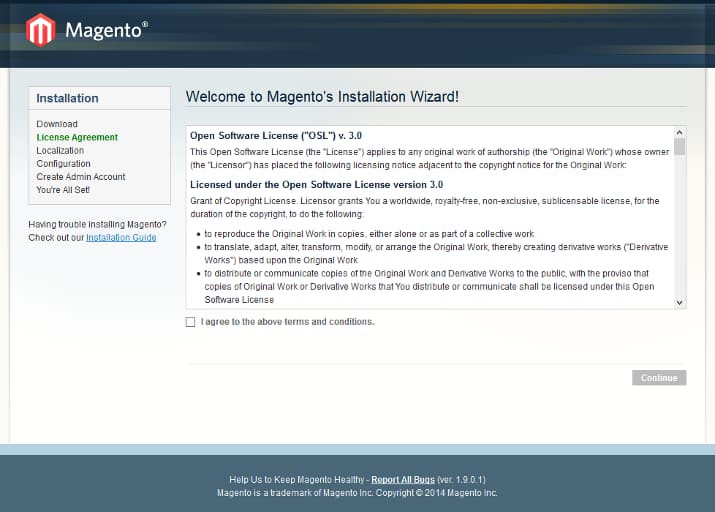Click the Magento logo icon
Viewport: 715px width, 512px height.
tap(40, 30)
